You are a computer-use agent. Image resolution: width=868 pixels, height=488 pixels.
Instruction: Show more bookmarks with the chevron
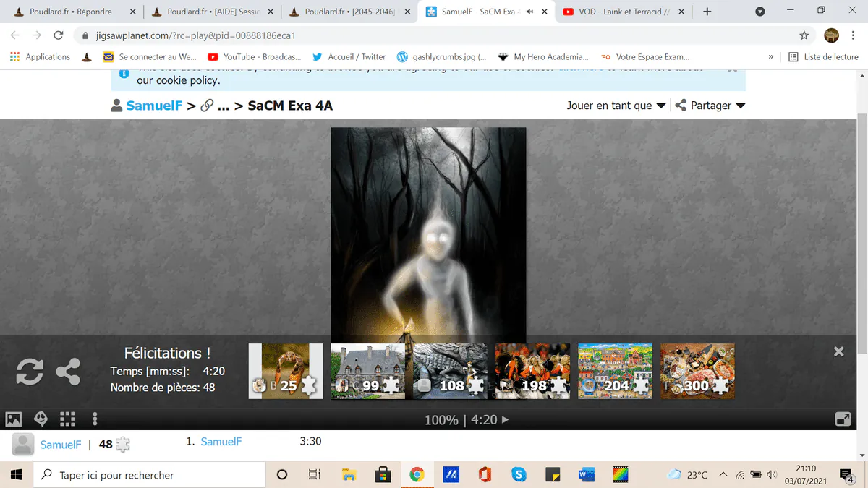(x=771, y=56)
